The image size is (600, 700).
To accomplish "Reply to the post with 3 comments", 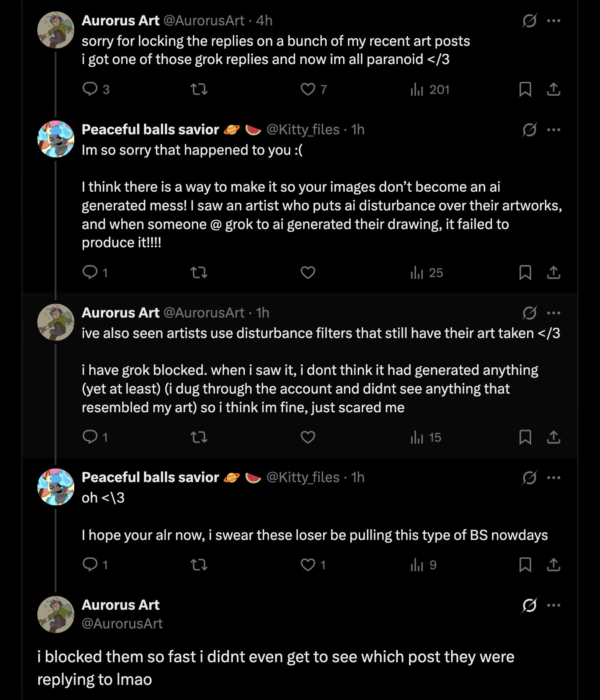I will [x=90, y=89].
